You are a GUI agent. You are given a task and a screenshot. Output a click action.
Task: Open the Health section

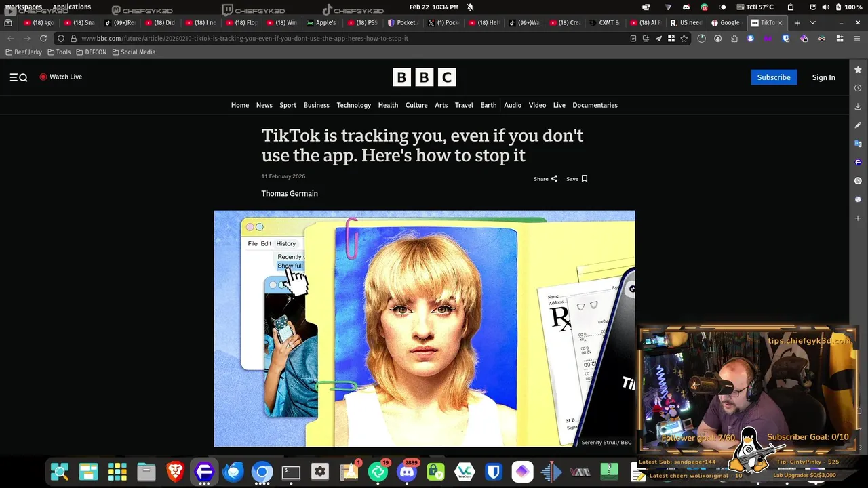[x=388, y=105]
